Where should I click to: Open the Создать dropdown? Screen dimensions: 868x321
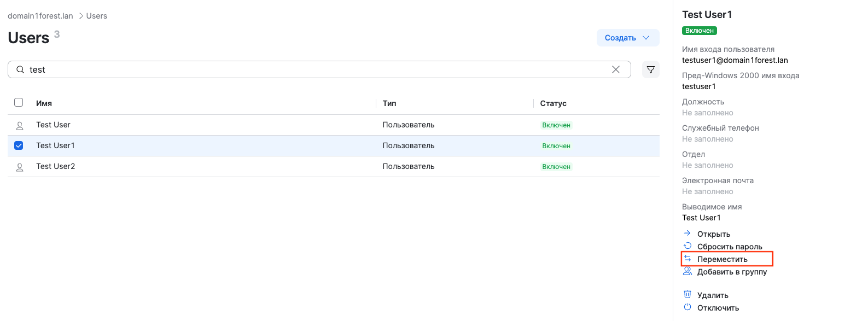click(627, 38)
